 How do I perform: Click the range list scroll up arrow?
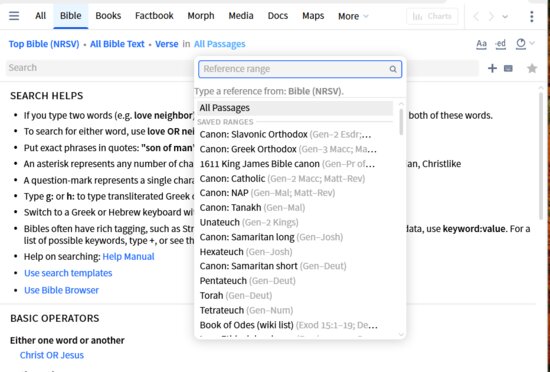[401, 104]
